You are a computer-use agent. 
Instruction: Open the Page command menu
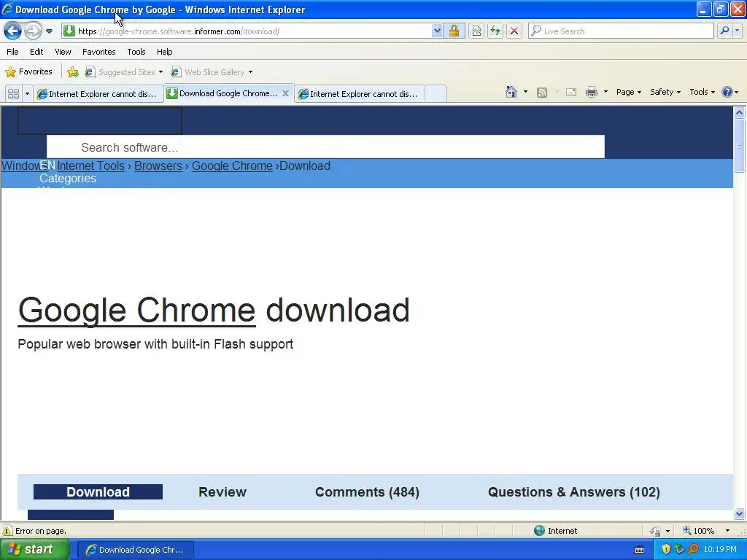[x=628, y=92]
